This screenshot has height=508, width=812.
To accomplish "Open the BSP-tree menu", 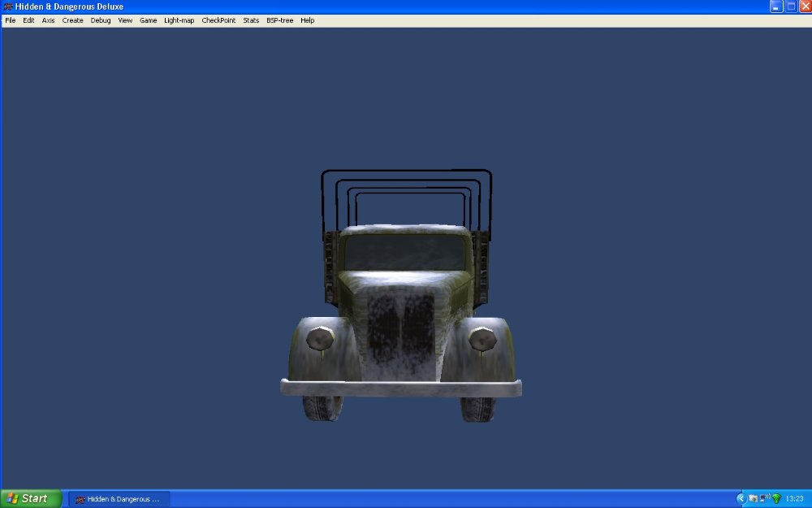I will point(279,20).
